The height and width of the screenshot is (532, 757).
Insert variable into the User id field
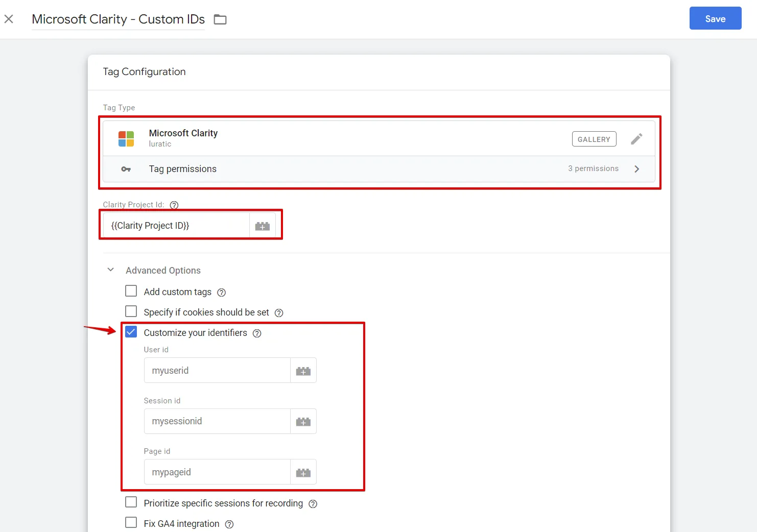(303, 371)
